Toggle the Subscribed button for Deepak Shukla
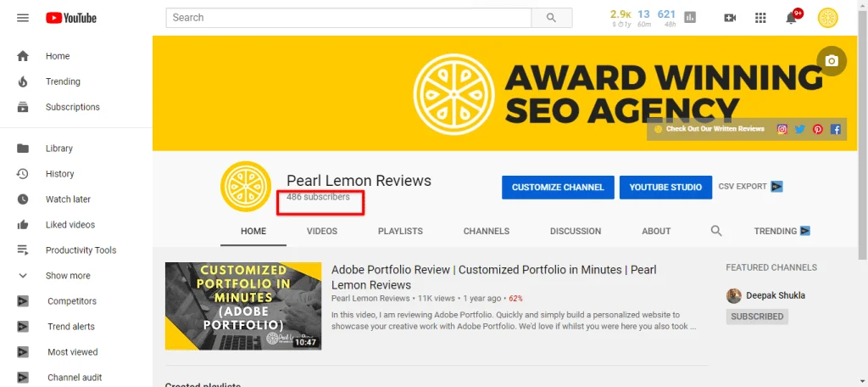This screenshot has height=387, width=868. coord(757,317)
